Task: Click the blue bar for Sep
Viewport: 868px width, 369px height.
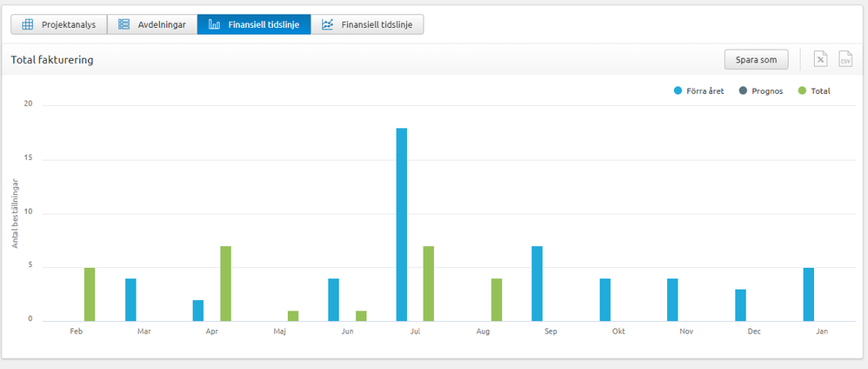Action: [537, 284]
